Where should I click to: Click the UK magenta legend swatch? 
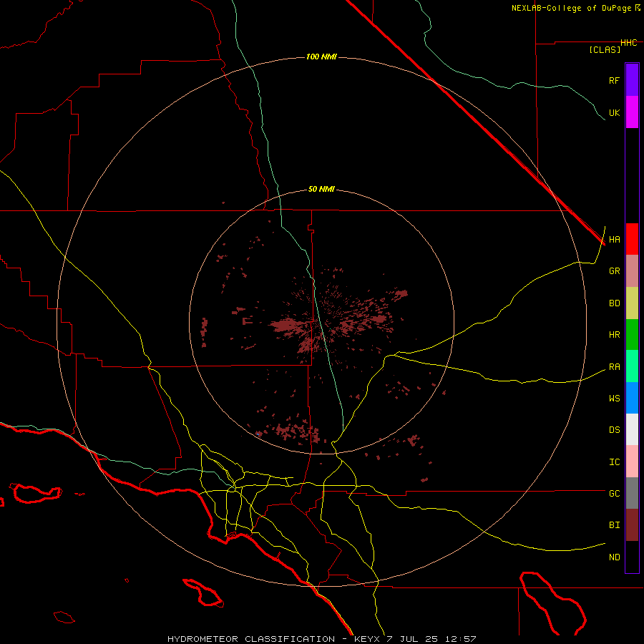[632, 112]
